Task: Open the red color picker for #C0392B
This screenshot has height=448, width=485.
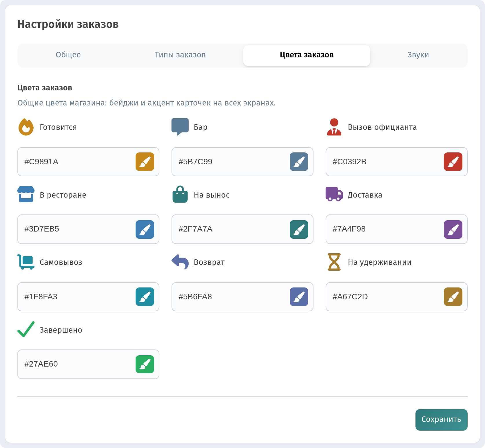Action: 453,162
